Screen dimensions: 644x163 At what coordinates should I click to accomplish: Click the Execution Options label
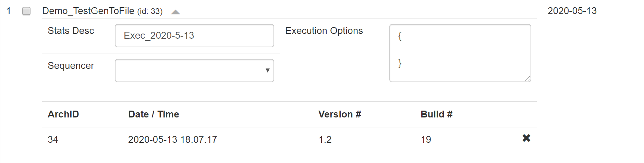[324, 31]
